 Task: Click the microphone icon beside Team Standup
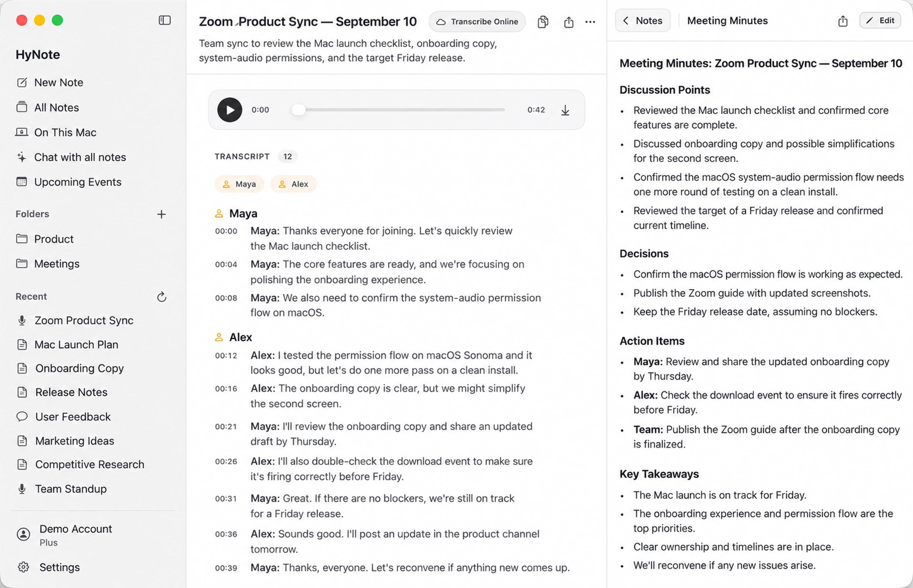click(x=22, y=489)
